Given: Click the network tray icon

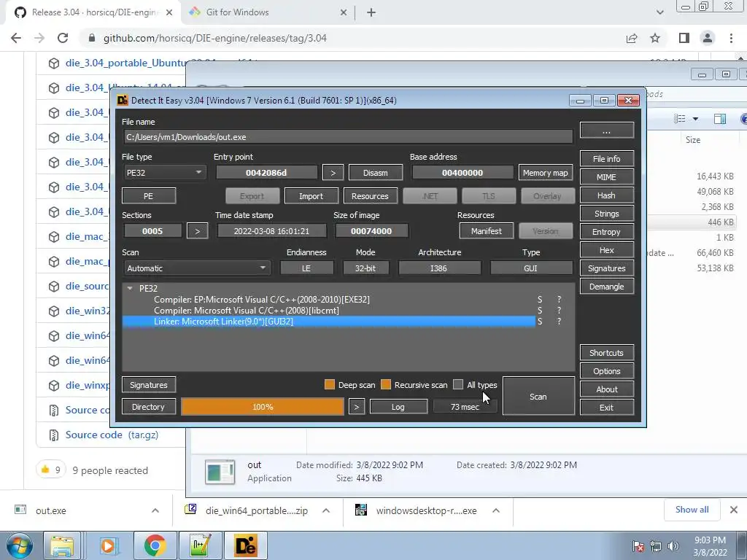Looking at the screenshot, I should click(656, 546).
